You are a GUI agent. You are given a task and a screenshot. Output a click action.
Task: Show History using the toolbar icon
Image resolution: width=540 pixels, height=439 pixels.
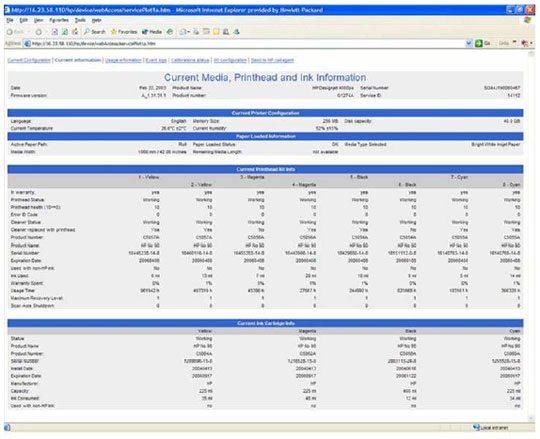(x=169, y=32)
